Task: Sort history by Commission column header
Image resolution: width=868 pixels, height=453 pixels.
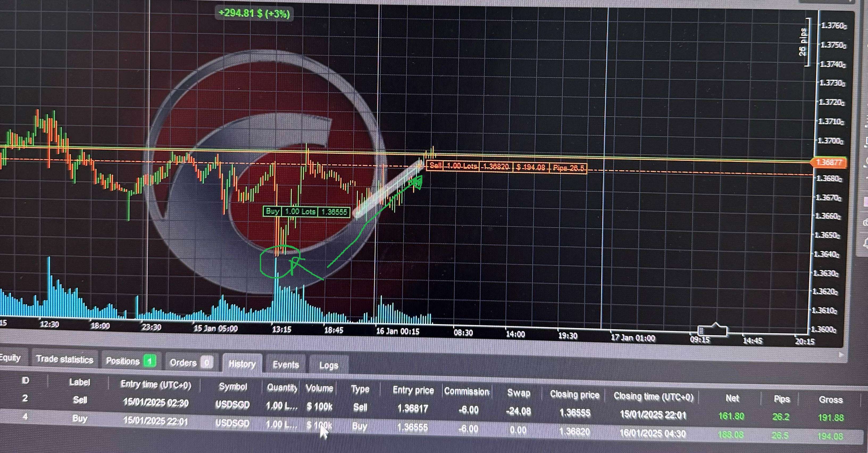Action: [x=467, y=391]
